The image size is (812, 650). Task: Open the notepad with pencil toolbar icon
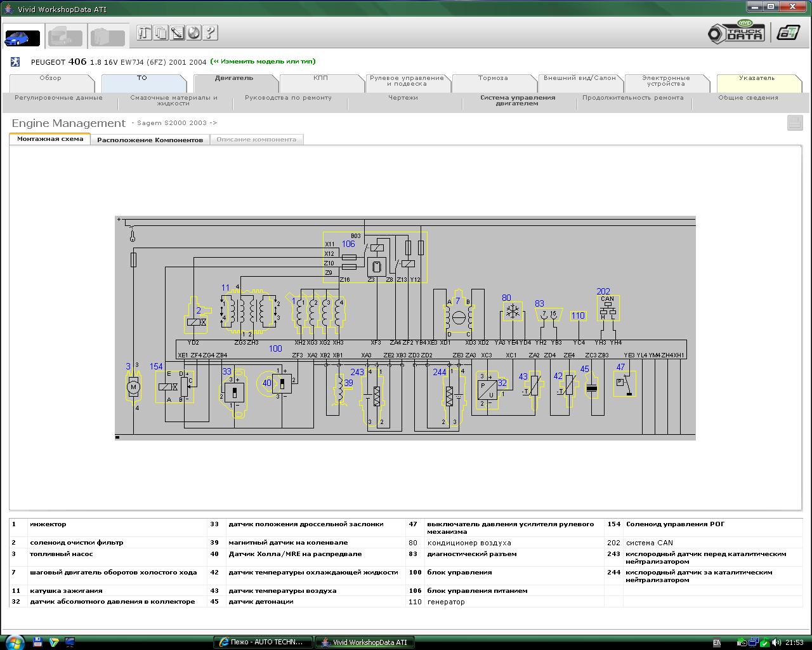pos(178,33)
